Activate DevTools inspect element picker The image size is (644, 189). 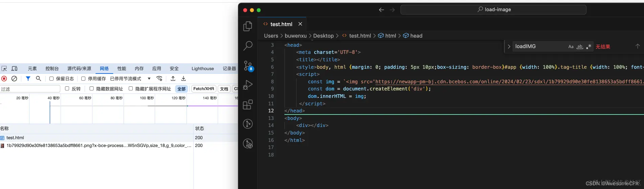(x=4, y=68)
